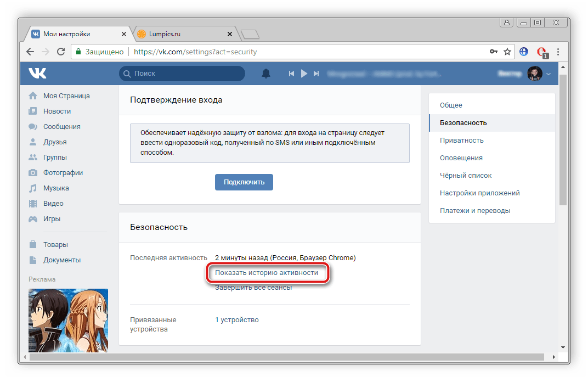This screenshot has height=382, width=588.
Task: Open notifications bell icon
Action: [x=266, y=74]
